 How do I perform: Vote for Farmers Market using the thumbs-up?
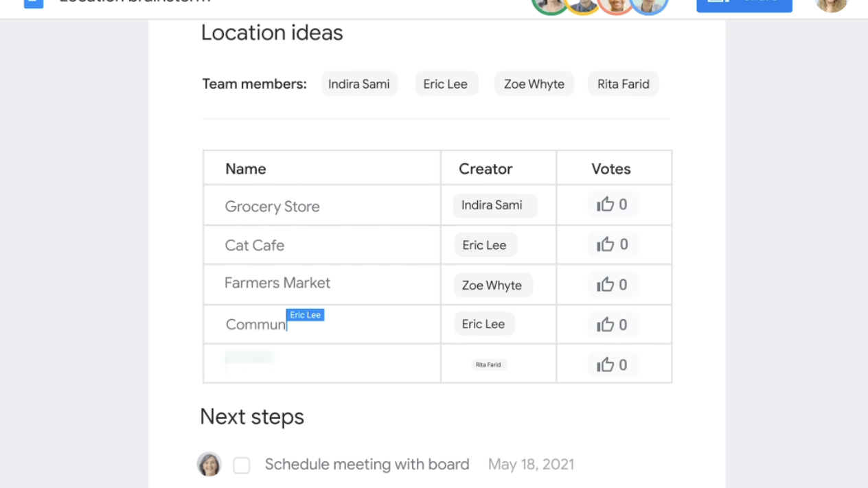[612, 284]
